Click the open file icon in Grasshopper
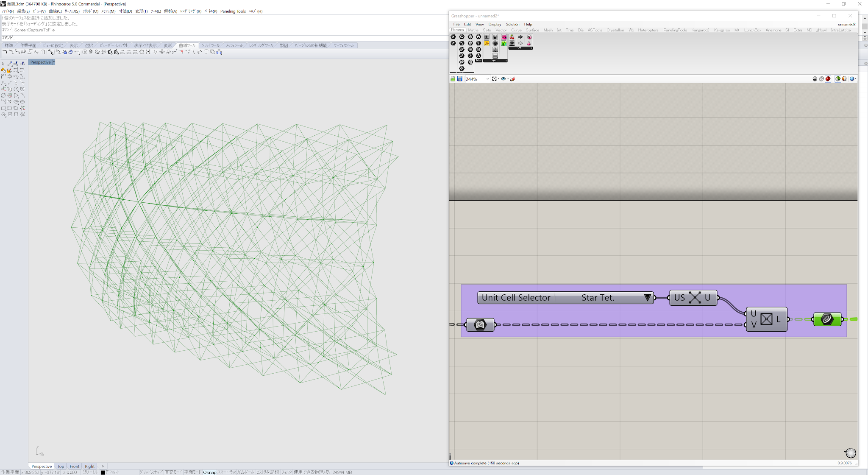Image resolution: width=868 pixels, height=475 pixels. tap(453, 79)
